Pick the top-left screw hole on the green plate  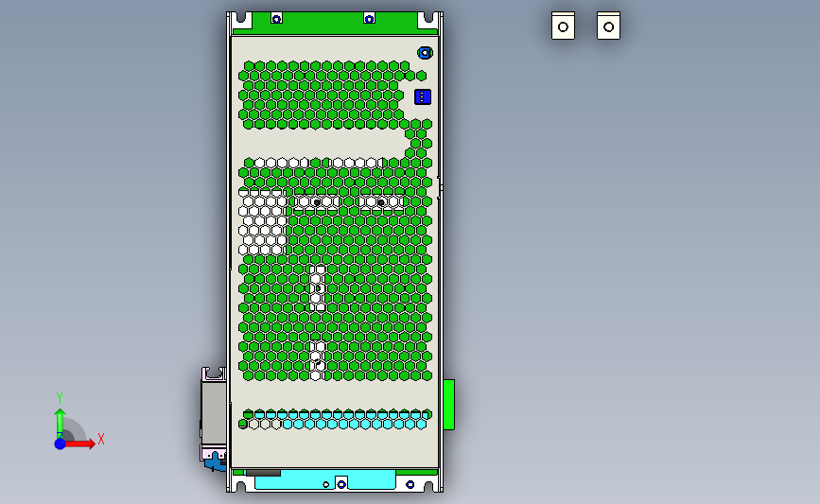(x=277, y=19)
